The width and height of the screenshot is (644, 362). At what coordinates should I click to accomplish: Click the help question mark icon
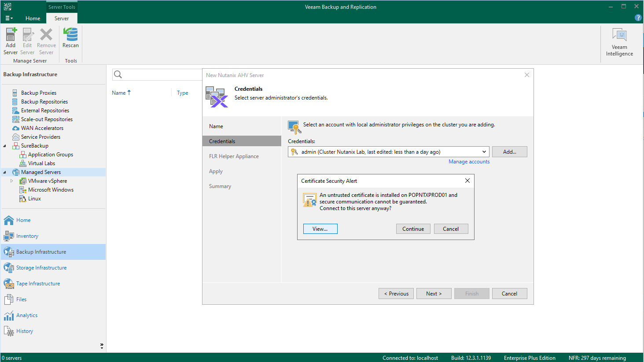pyautogui.click(x=638, y=18)
